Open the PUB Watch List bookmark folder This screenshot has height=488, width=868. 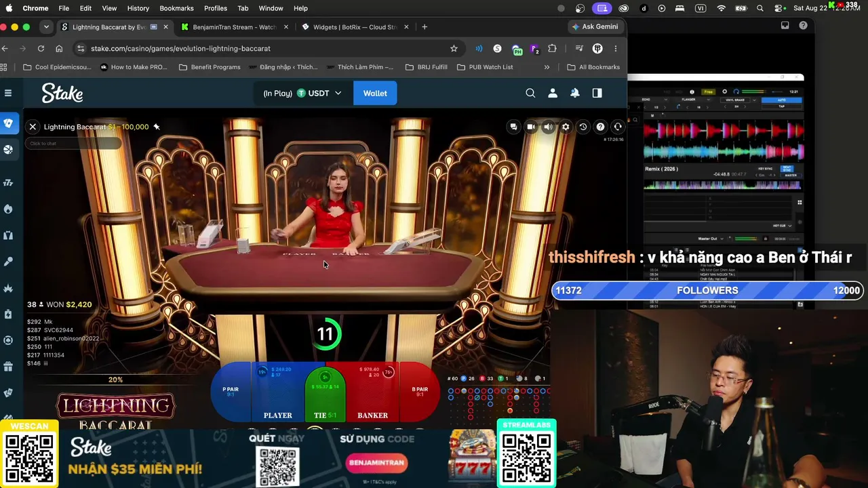pyautogui.click(x=485, y=67)
